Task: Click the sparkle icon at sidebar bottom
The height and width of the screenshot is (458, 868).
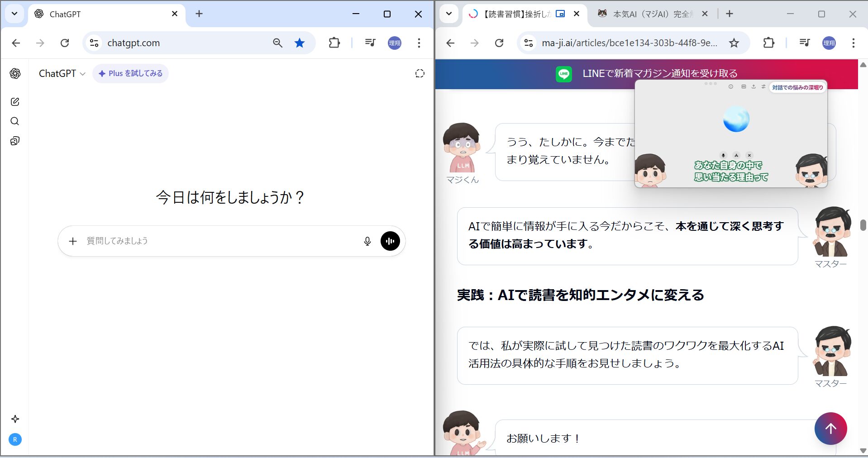Action: point(15,419)
